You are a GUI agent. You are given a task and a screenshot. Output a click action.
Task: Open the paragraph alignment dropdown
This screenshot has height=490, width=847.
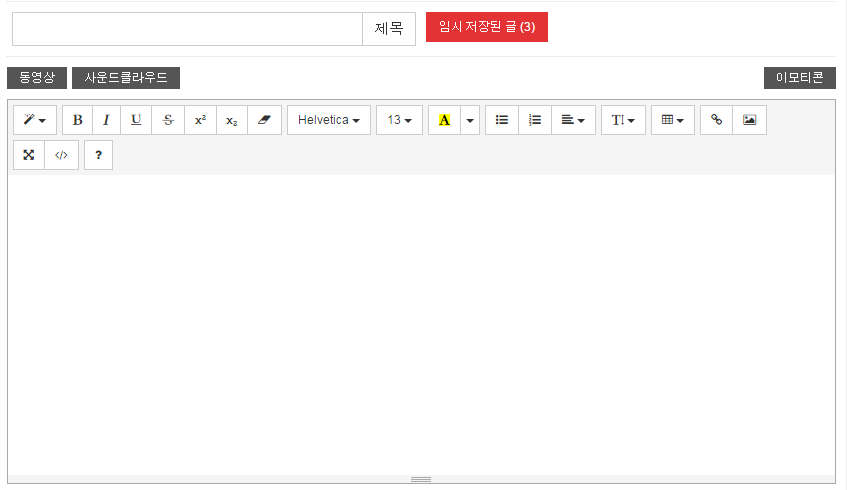573,120
